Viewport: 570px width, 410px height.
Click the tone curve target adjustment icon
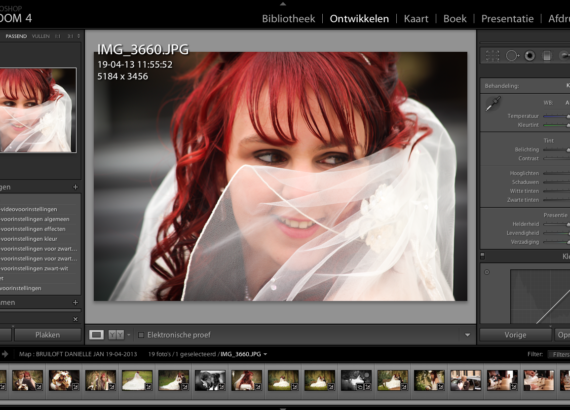click(x=487, y=272)
